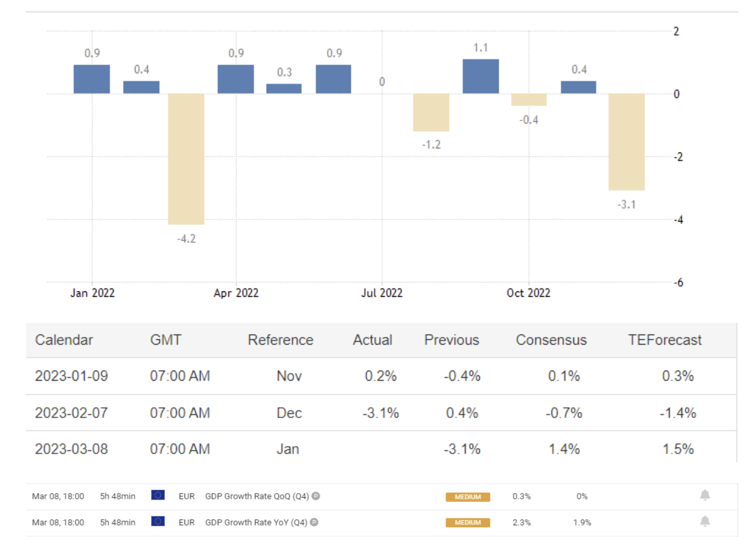Click the bell icon for GDP QoQ

click(x=705, y=495)
